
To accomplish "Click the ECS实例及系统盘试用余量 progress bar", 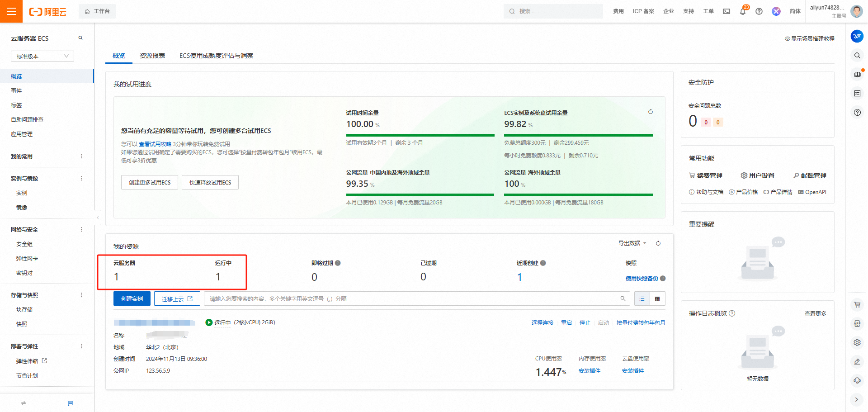I will tap(579, 135).
